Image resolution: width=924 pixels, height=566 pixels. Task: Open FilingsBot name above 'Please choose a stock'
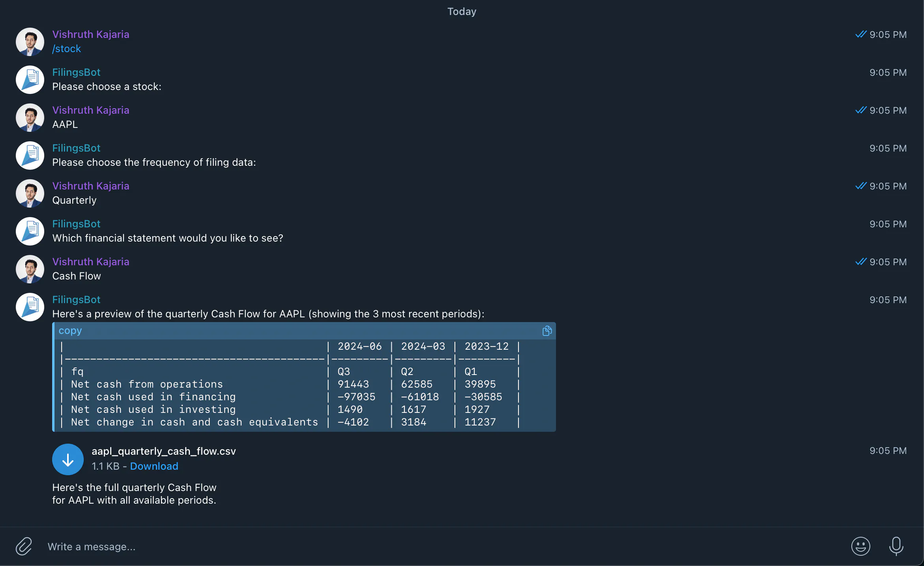tap(76, 72)
